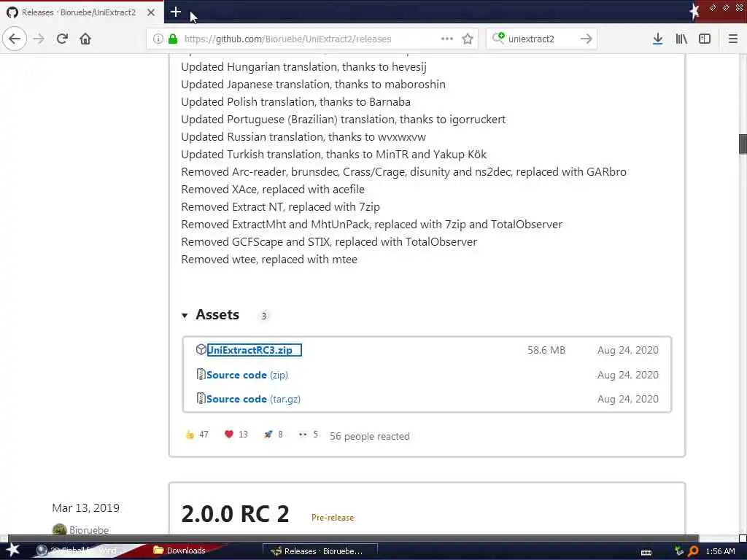Viewport: 747px width, 560px height.
Task: Download Source code (tar.gz)
Action: pos(253,399)
